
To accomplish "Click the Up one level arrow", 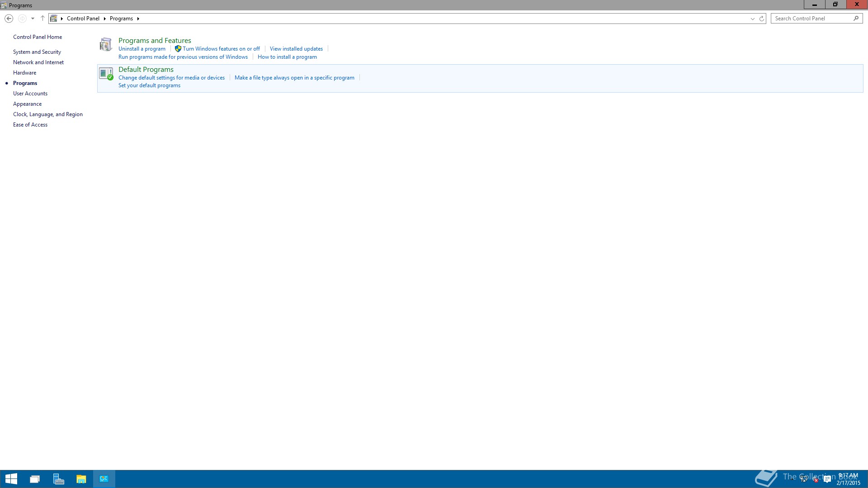I will click(x=42, y=19).
